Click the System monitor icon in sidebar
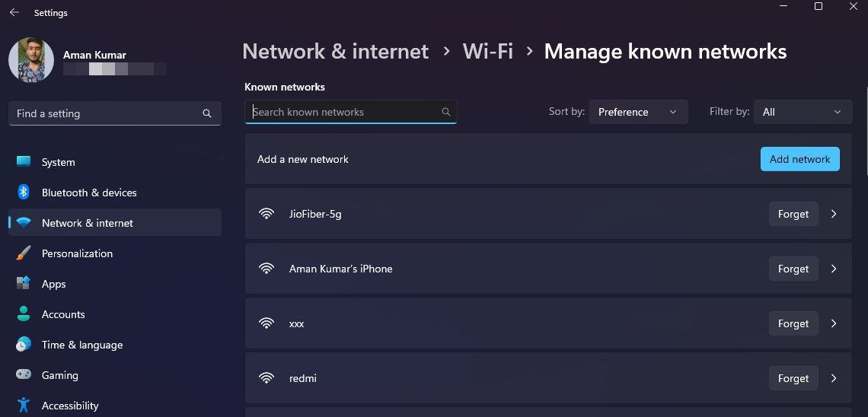The height and width of the screenshot is (417, 868). tap(24, 162)
